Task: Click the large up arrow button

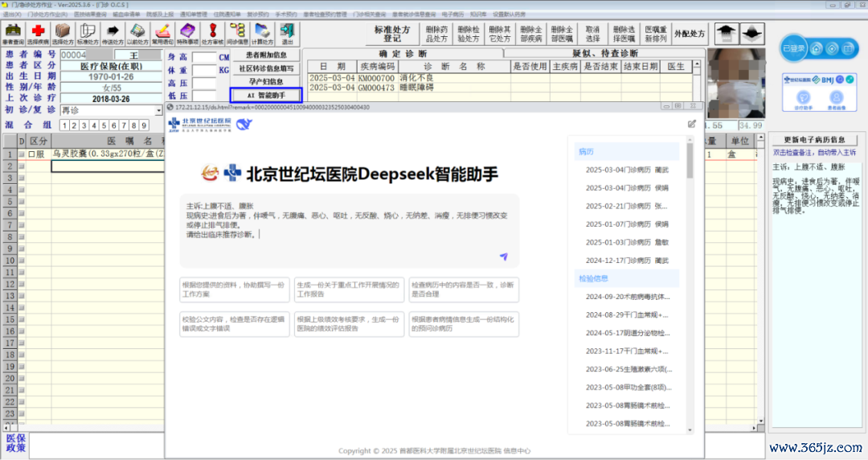Action: pyautogui.click(x=726, y=34)
